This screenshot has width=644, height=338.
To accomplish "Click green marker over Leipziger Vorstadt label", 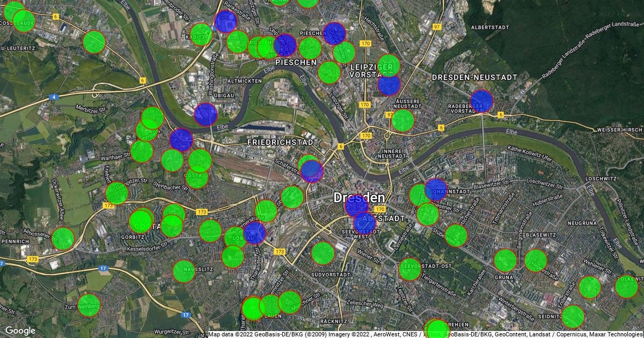I will point(388,65).
